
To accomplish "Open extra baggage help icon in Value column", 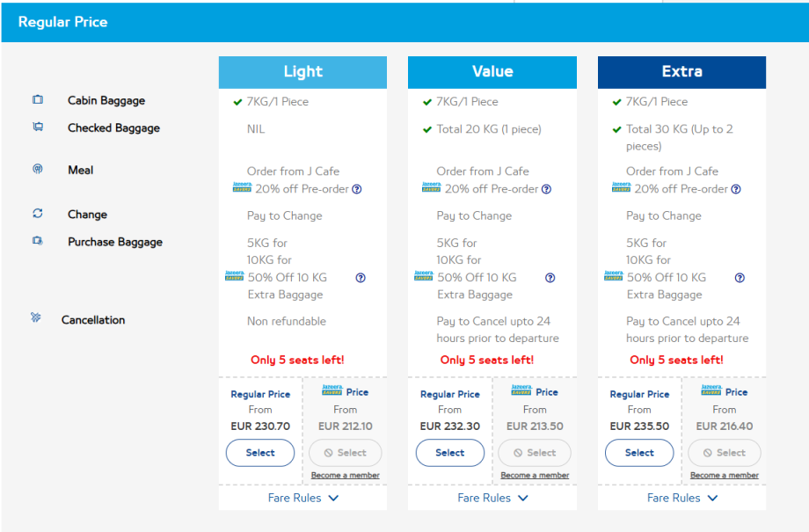I will click(550, 278).
